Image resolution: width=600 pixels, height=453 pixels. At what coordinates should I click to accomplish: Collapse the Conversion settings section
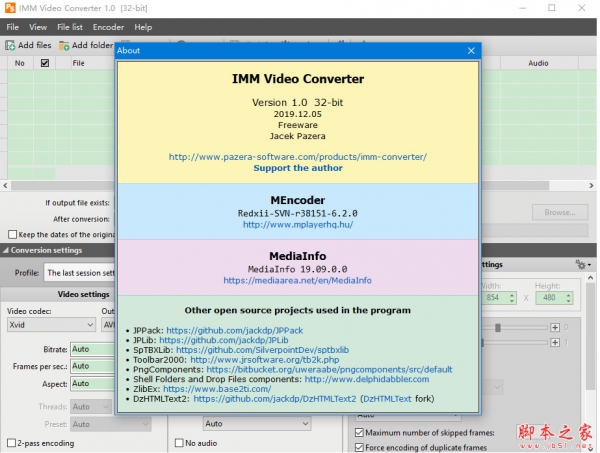[6, 250]
